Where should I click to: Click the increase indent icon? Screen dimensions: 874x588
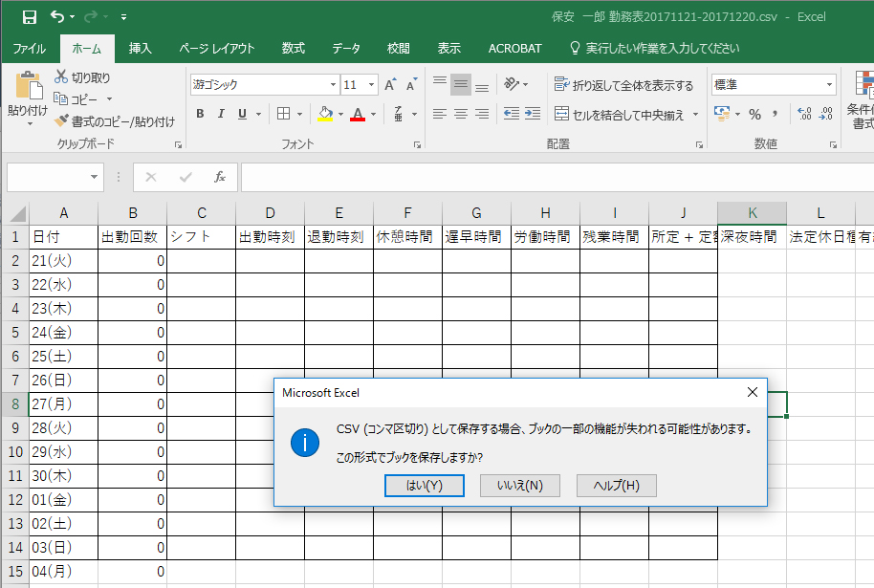(531, 114)
